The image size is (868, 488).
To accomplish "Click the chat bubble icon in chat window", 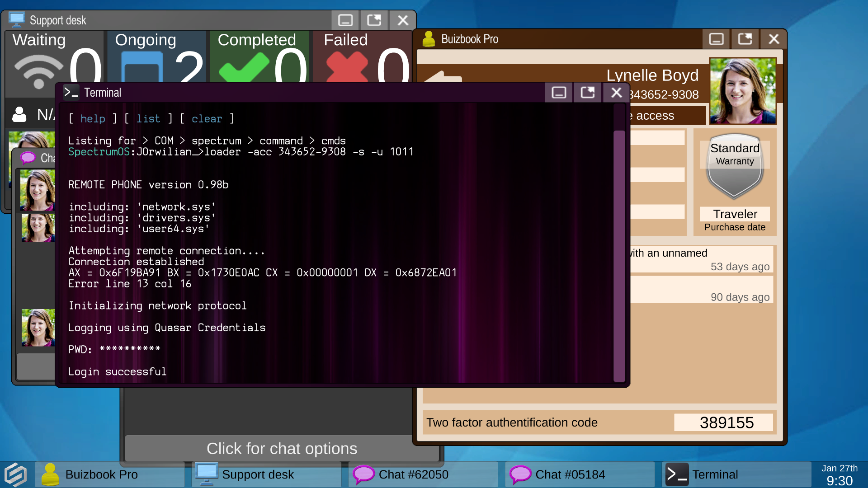I will pos(28,158).
